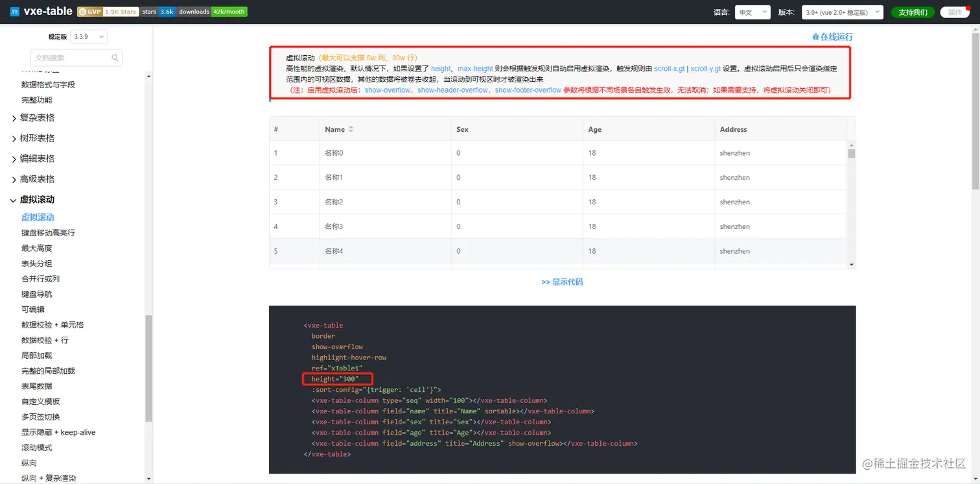Image resolution: width=980 pixels, height=484 pixels.
Task: Click the 在线运行 link
Action: tap(837, 37)
